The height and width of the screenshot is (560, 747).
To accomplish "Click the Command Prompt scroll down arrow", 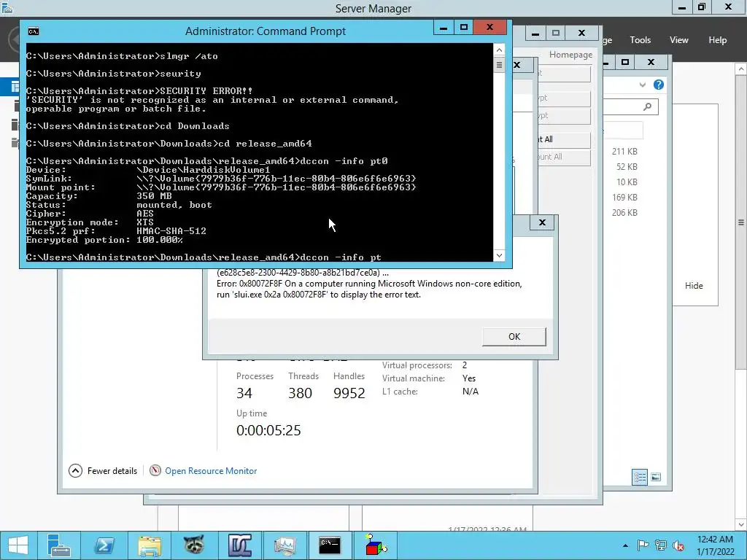I will coord(499,255).
